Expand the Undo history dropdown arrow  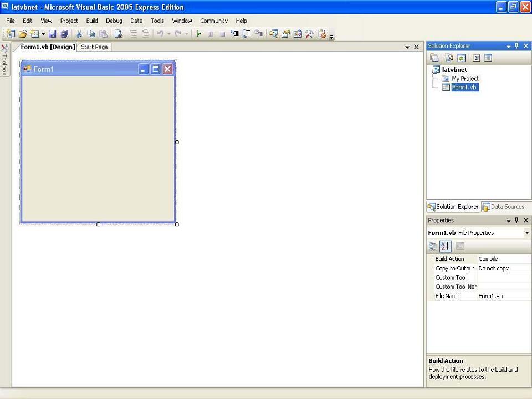point(168,34)
